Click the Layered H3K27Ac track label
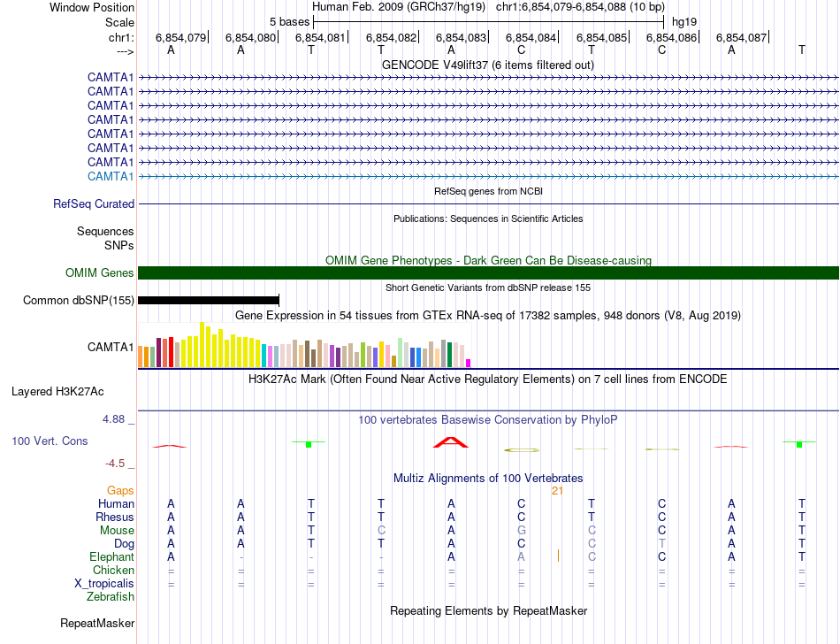This screenshot has width=840, height=644. [x=57, y=392]
